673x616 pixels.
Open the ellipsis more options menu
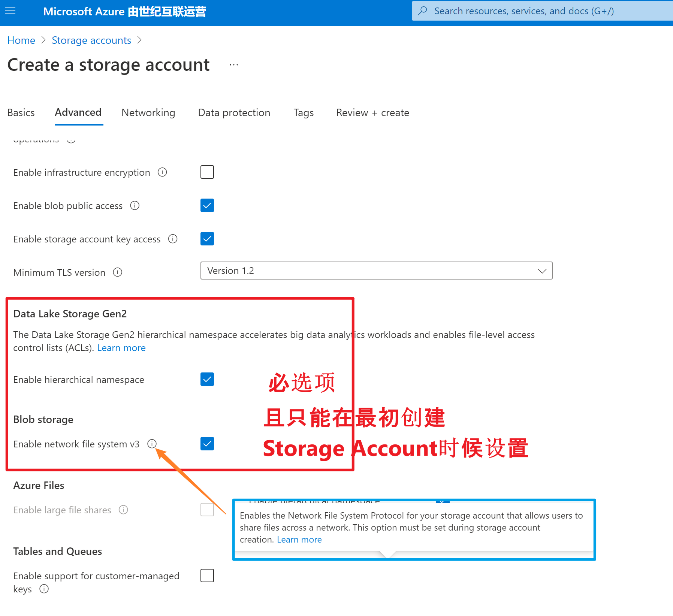point(234,65)
